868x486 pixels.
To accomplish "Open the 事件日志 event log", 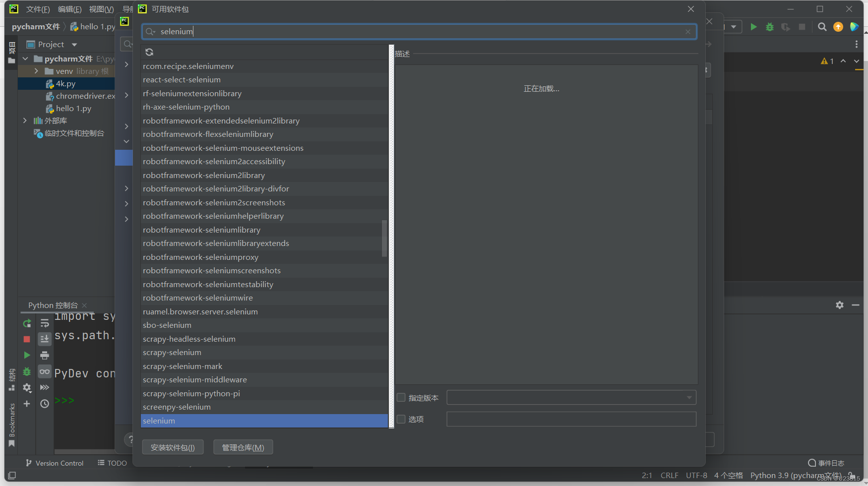I will [826, 463].
